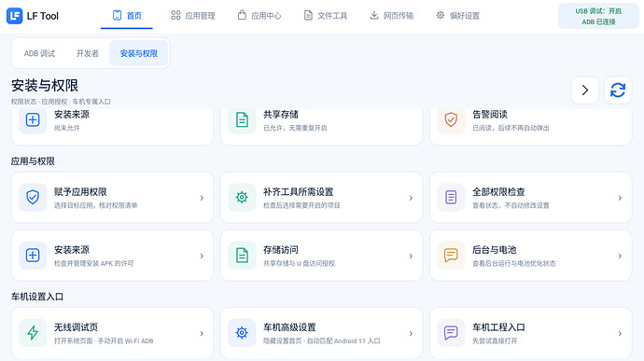
Task: Click the 全部权限检查 list icon
Action: 451,198
